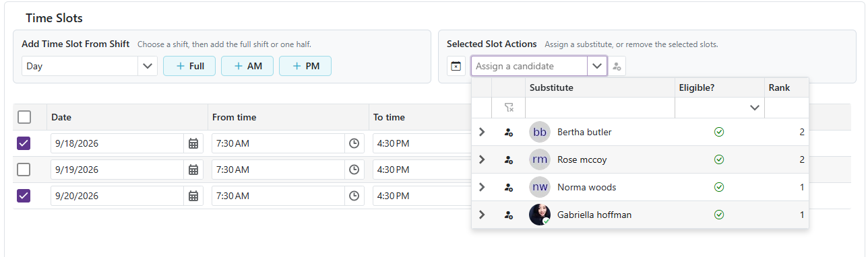Add the AM half shift slot
The image size is (868, 257).
coord(247,66)
